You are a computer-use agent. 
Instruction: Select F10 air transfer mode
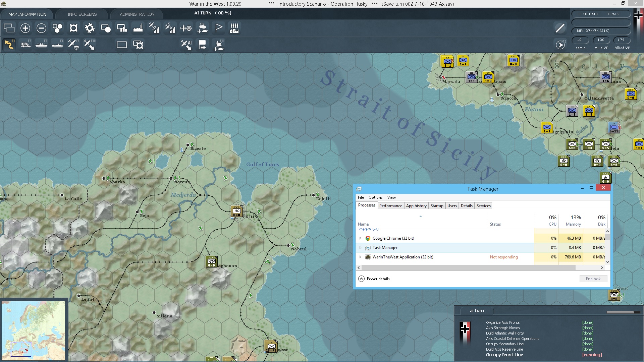click(90, 45)
